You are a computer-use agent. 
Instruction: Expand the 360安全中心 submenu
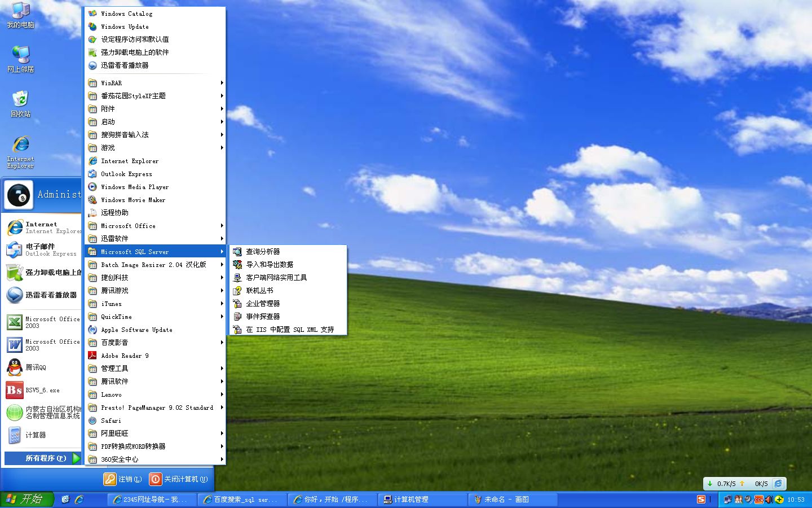pyautogui.click(x=155, y=459)
